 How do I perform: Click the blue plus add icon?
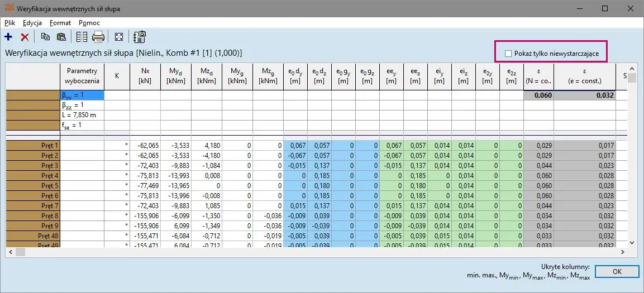(8, 37)
